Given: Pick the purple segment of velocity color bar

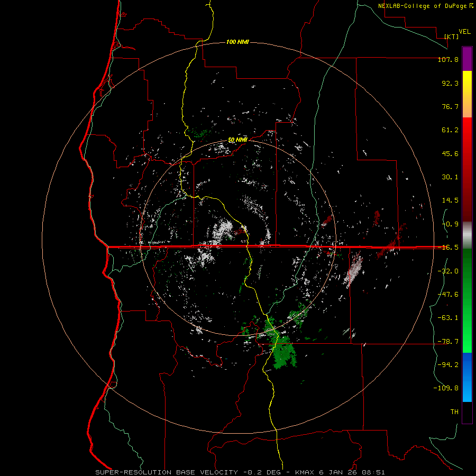Looking at the screenshot, I should point(467,59).
